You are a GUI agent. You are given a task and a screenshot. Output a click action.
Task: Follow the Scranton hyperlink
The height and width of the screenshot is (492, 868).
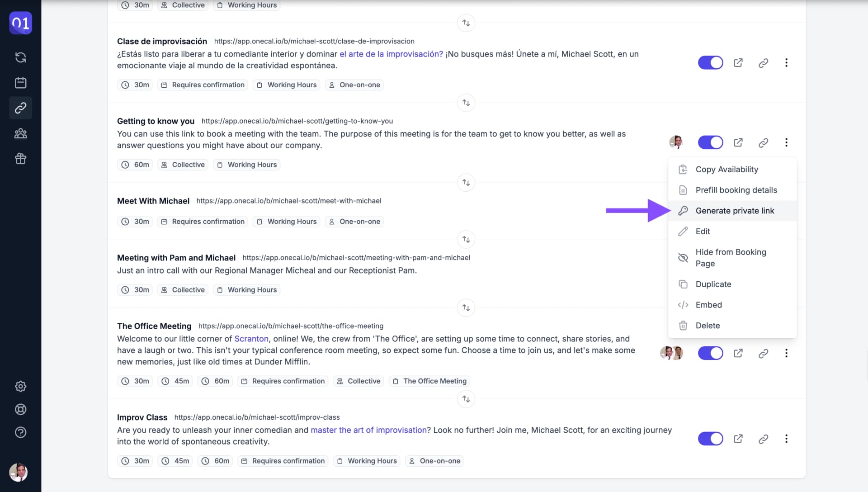point(251,339)
